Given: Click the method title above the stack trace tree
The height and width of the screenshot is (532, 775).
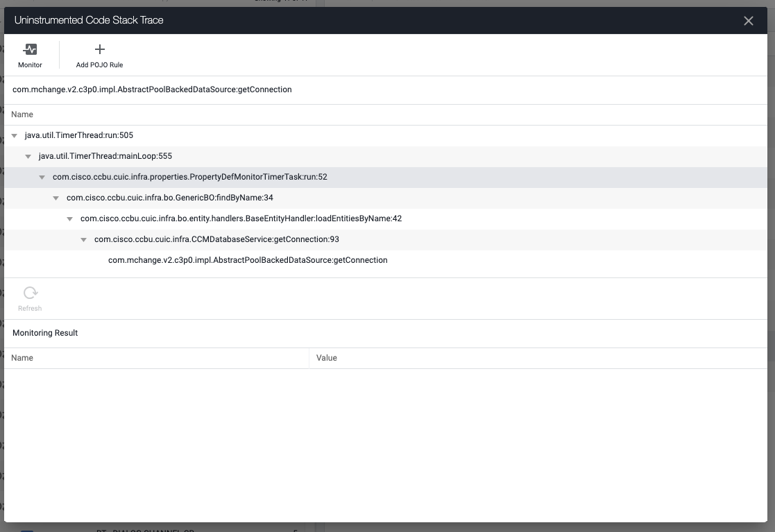Looking at the screenshot, I should tap(152, 89).
